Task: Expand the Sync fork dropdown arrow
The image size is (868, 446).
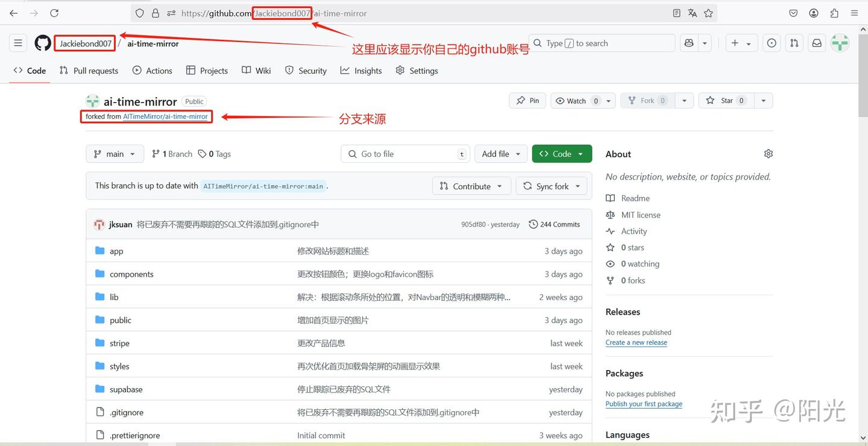Action: 576,186
